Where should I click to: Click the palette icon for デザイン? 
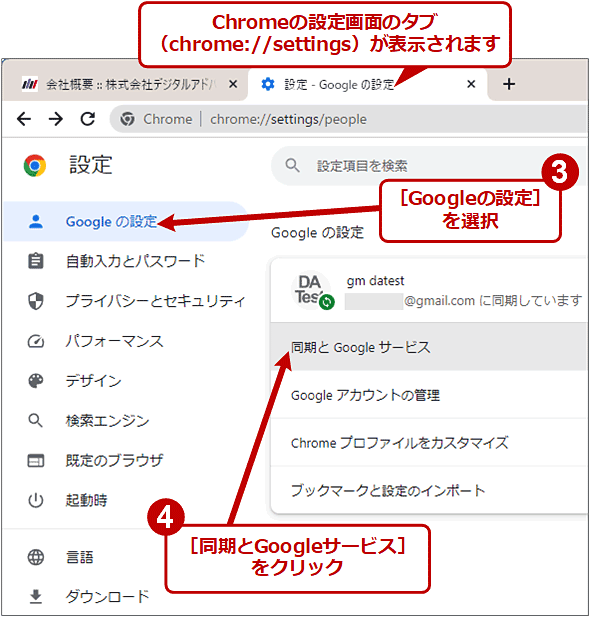36,381
